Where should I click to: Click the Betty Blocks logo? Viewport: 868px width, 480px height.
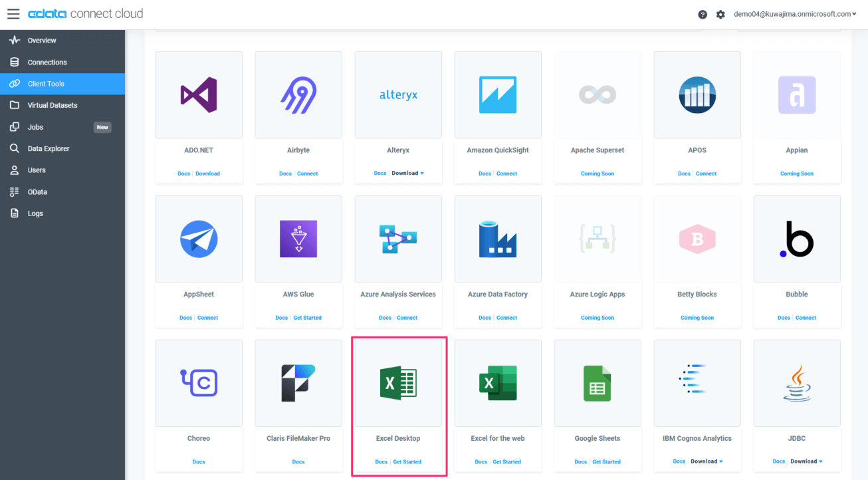pyautogui.click(x=697, y=239)
